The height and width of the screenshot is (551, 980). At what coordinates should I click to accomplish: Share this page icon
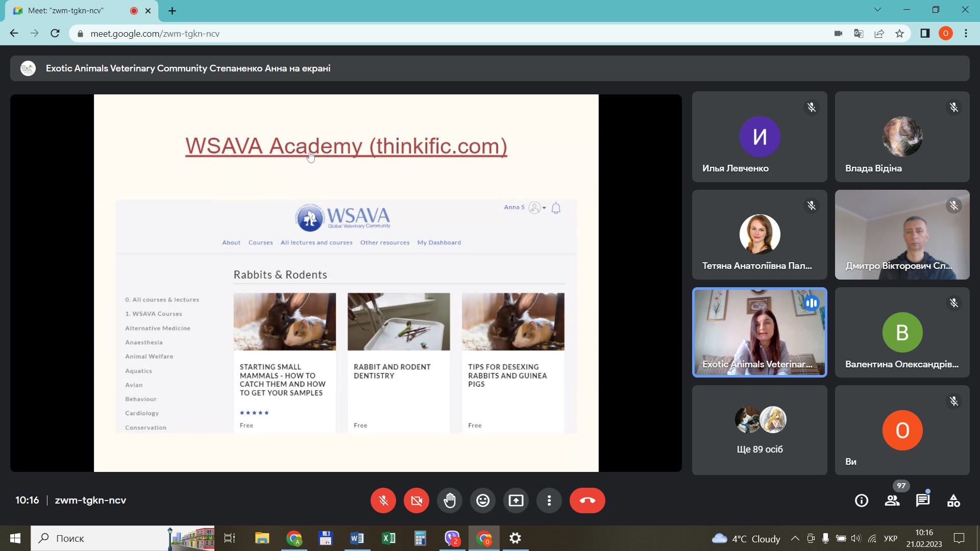tap(879, 34)
